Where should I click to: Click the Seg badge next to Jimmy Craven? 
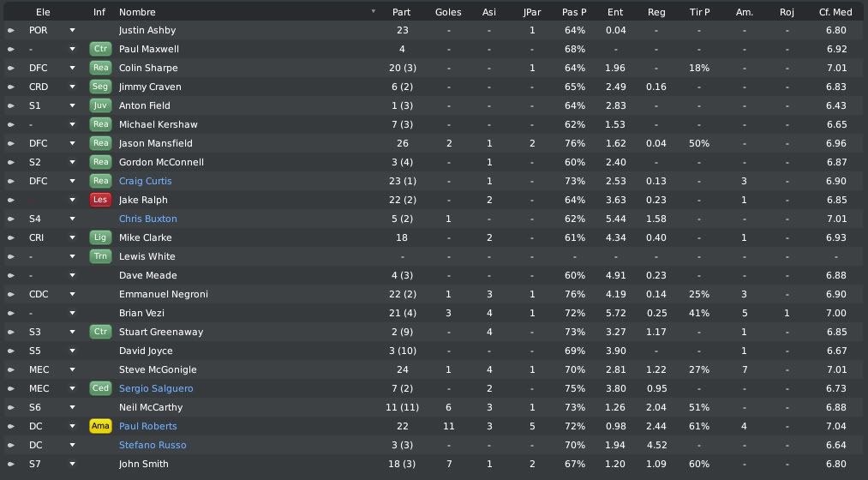point(100,87)
